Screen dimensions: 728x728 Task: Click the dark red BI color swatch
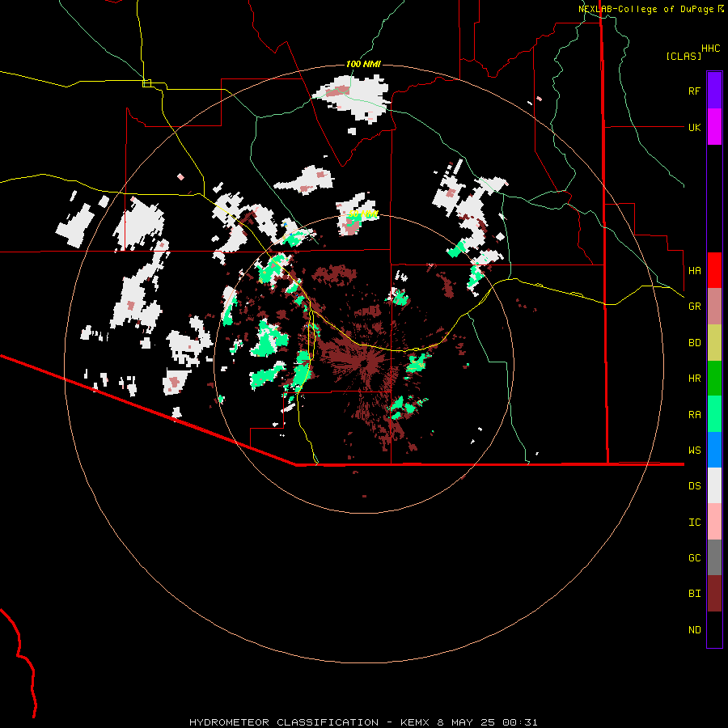click(x=714, y=594)
